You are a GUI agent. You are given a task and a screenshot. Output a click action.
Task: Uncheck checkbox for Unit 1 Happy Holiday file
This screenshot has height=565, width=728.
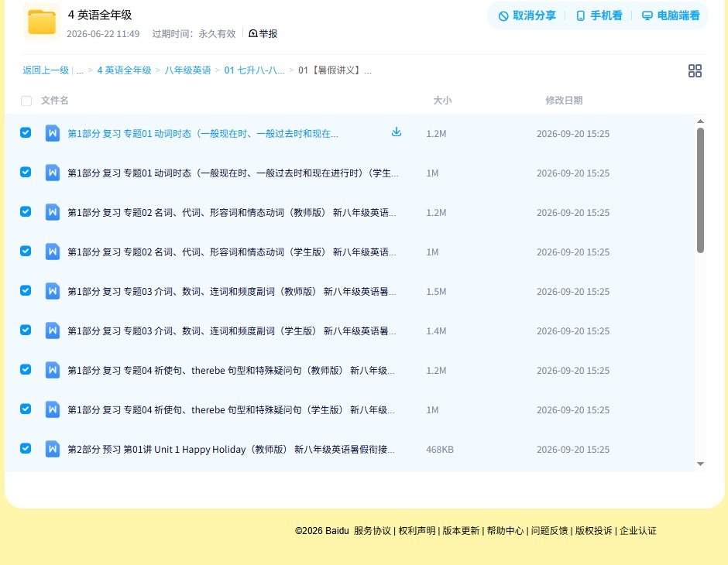click(x=26, y=448)
